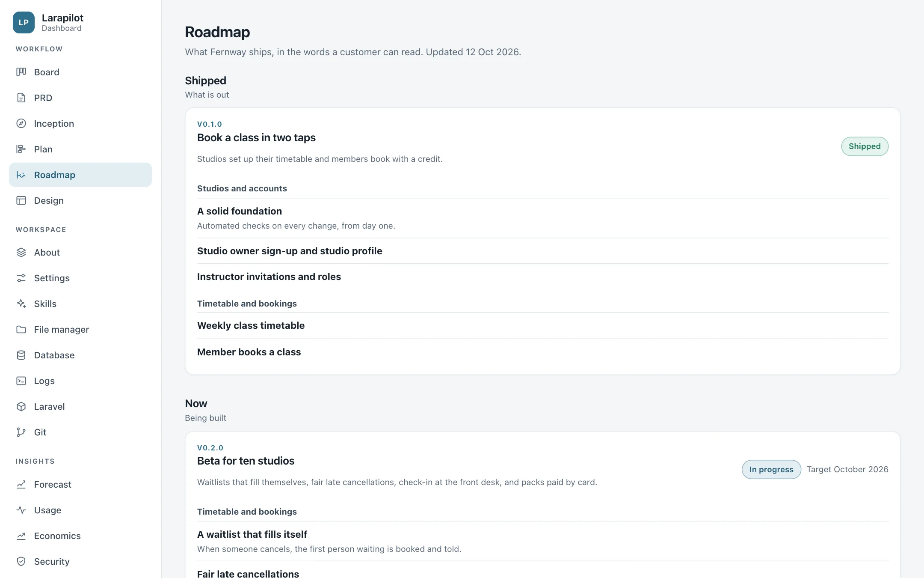Viewport: 924px width, 578px height.
Task: Click the 'Target October 2026' label
Action: [x=847, y=469]
